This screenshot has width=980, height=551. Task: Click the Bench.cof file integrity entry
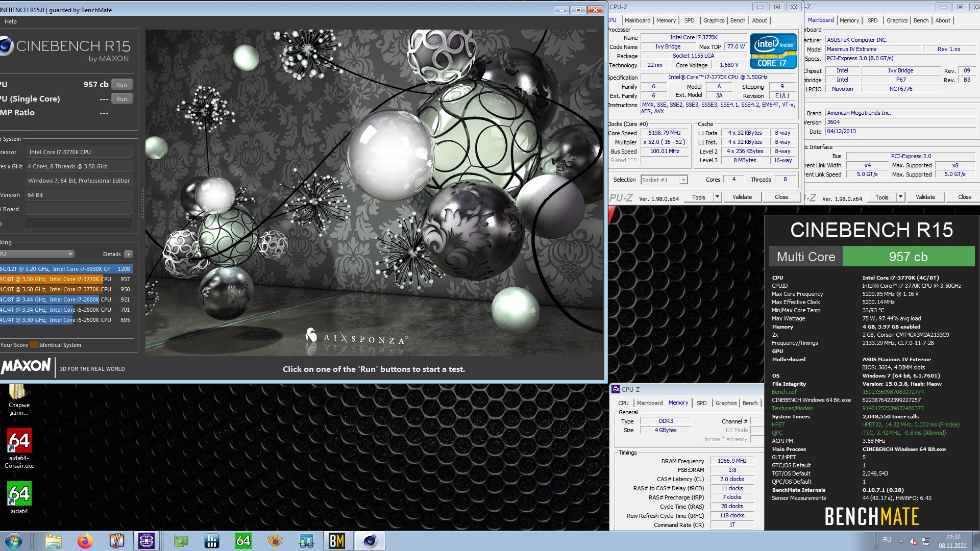click(784, 392)
